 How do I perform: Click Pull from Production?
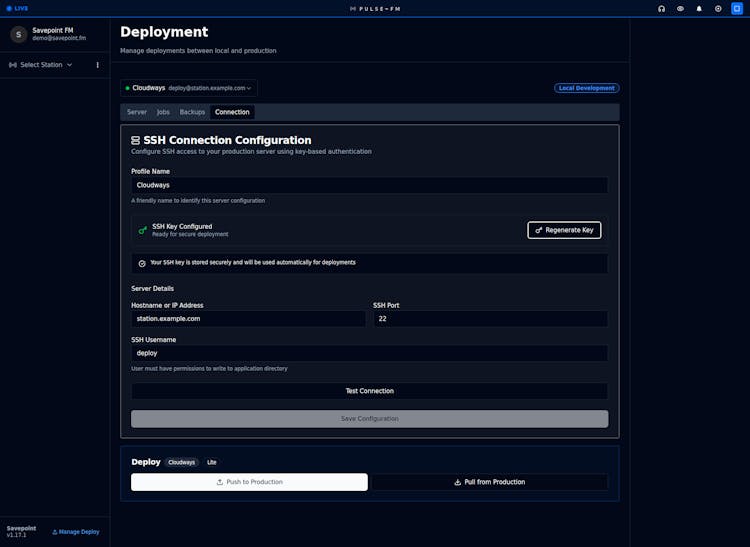489,482
